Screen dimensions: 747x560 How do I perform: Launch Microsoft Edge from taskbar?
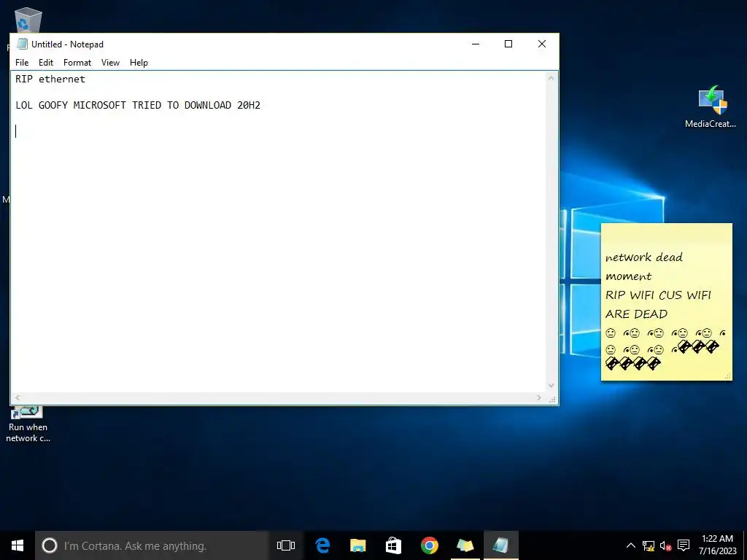[322, 545]
